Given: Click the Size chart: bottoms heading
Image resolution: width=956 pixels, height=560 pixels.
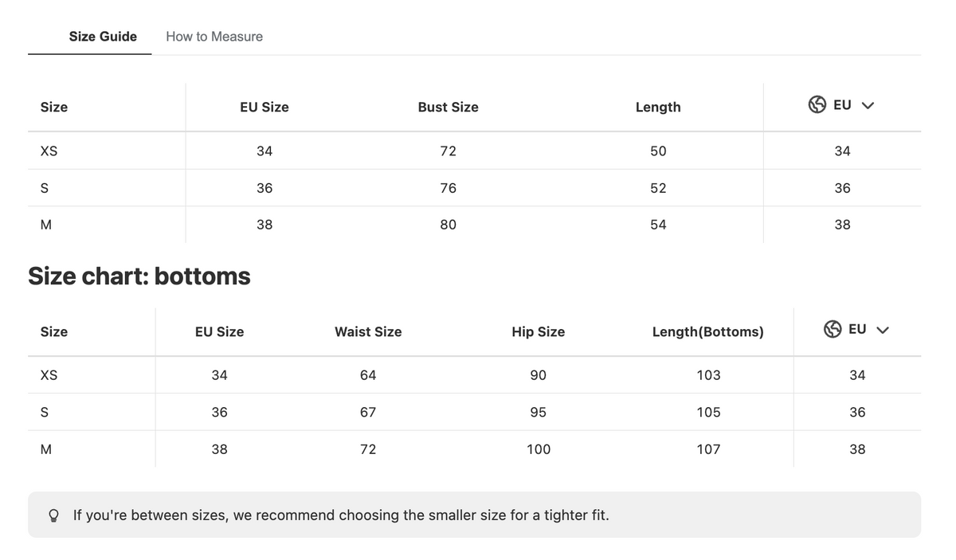Looking at the screenshot, I should (x=139, y=276).
